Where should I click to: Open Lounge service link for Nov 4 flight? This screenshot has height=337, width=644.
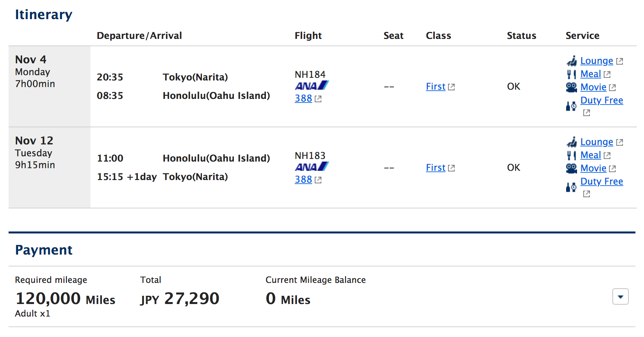point(596,61)
